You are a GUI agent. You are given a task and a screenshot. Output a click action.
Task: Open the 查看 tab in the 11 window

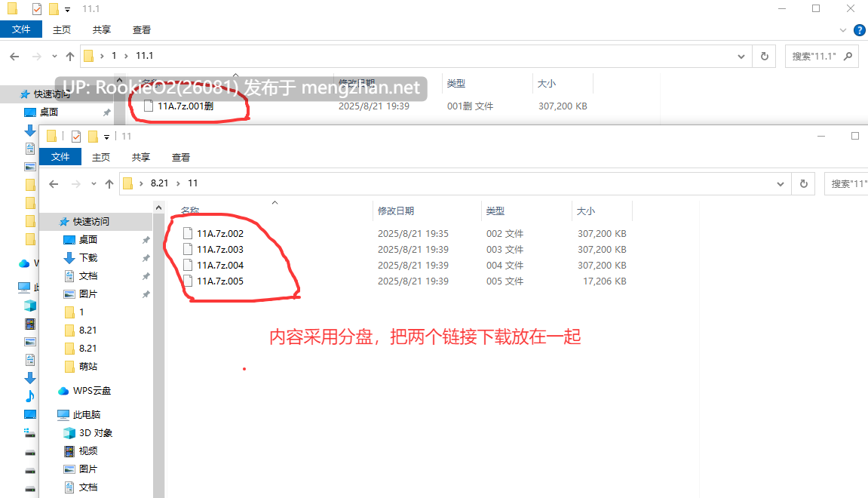pyautogui.click(x=180, y=157)
